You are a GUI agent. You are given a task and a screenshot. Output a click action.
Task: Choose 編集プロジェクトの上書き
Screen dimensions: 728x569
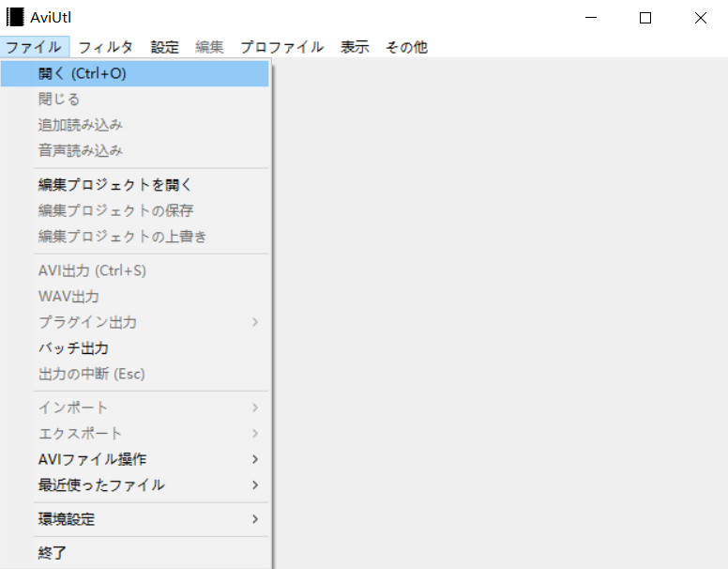135,237
